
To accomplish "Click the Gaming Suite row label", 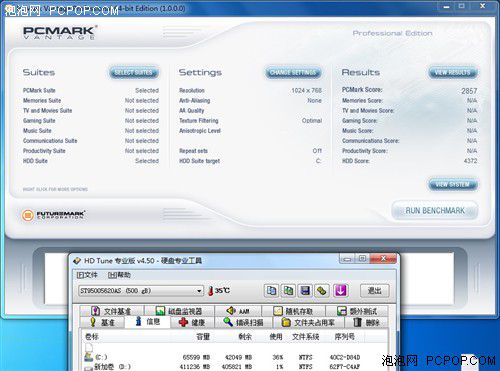I will [39, 120].
